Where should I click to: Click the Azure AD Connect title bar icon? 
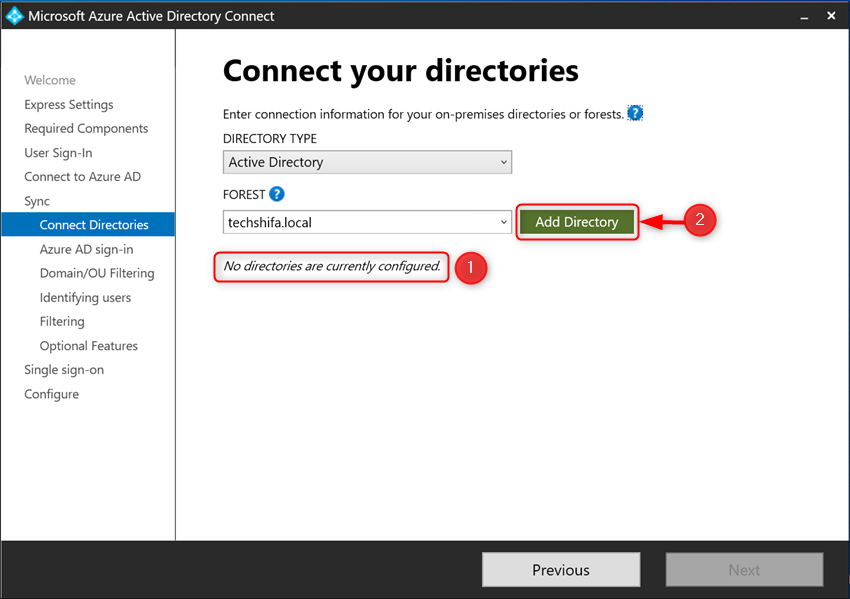14,15
